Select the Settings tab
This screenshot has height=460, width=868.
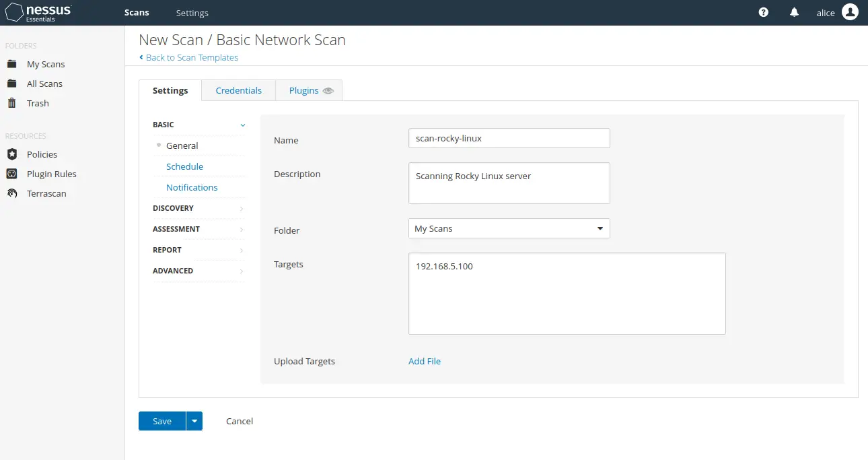click(170, 90)
